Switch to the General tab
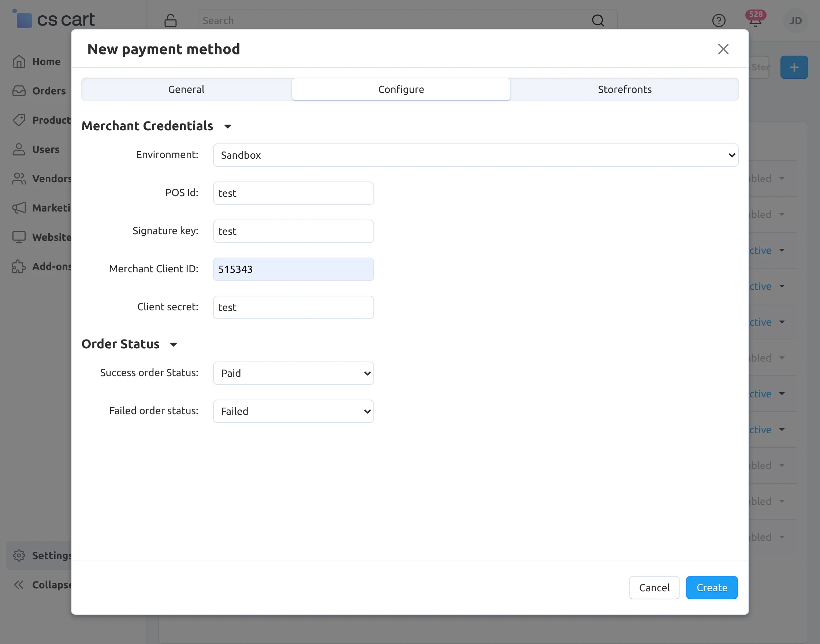 pyautogui.click(x=186, y=89)
